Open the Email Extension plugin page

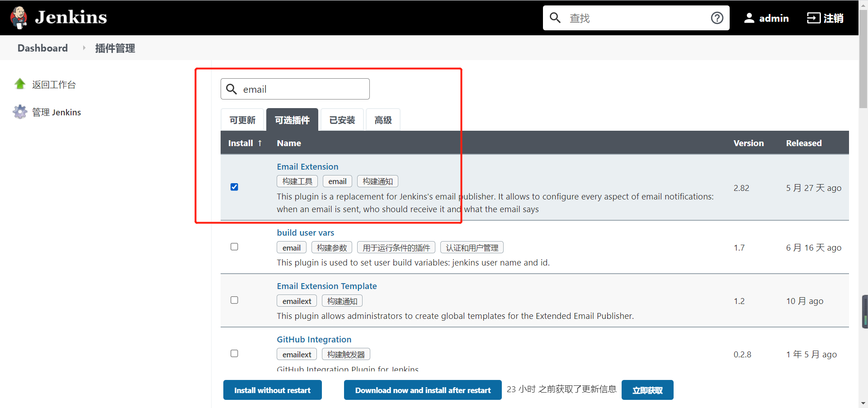click(x=307, y=166)
